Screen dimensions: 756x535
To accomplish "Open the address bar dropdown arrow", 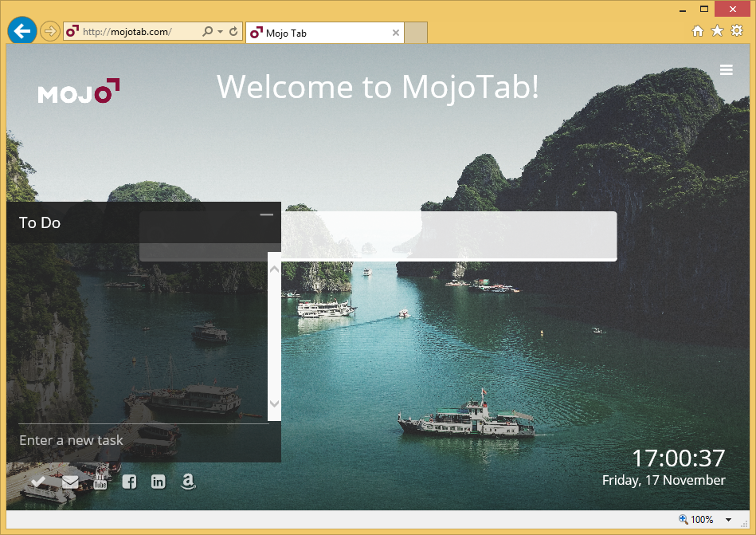I will [x=221, y=32].
